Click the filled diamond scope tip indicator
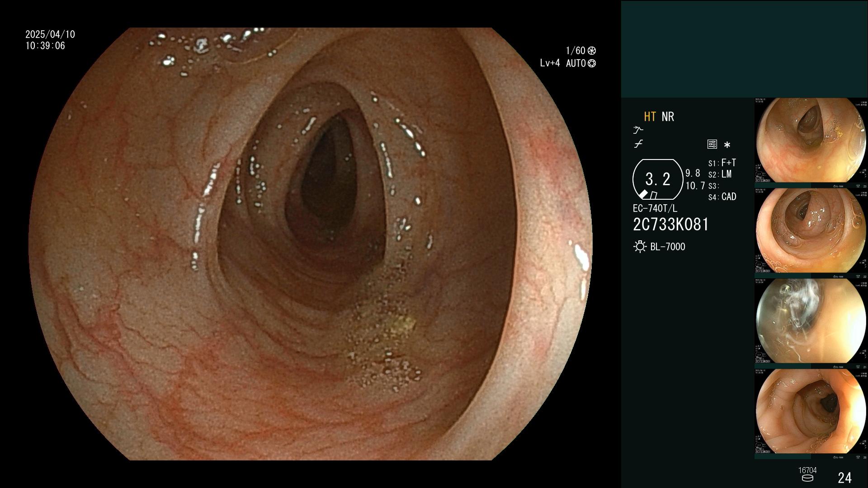The width and height of the screenshot is (868, 488). [x=643, y=194]
